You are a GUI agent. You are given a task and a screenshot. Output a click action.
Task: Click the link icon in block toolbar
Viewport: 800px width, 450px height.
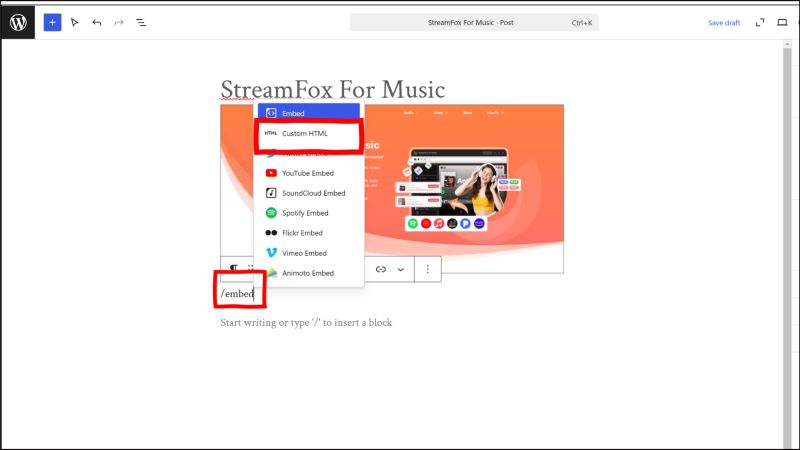pos(381,269)
